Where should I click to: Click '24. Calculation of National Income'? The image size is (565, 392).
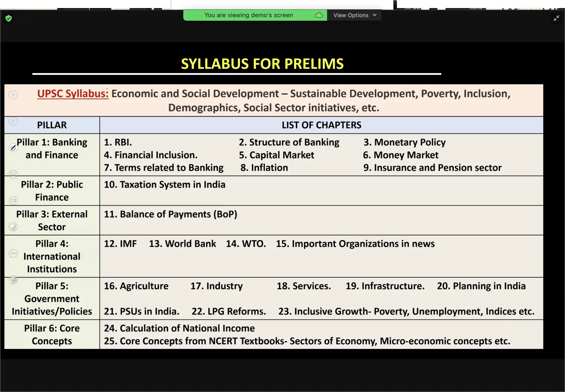(x=179, y=328)
